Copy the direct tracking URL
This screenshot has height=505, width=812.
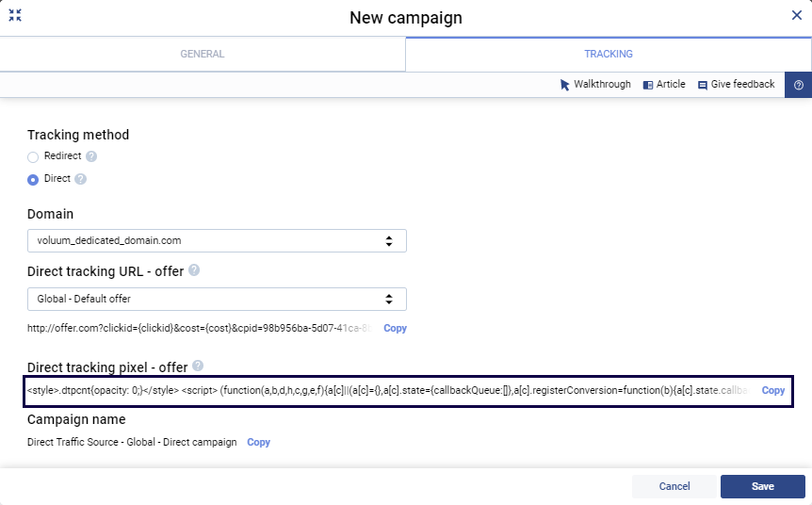395,329
